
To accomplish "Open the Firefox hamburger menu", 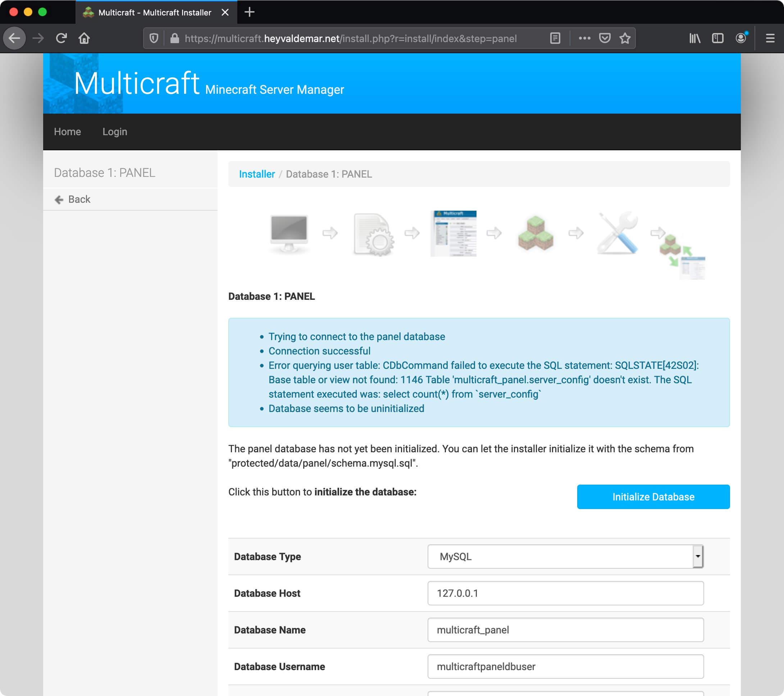I will (770, 38).
